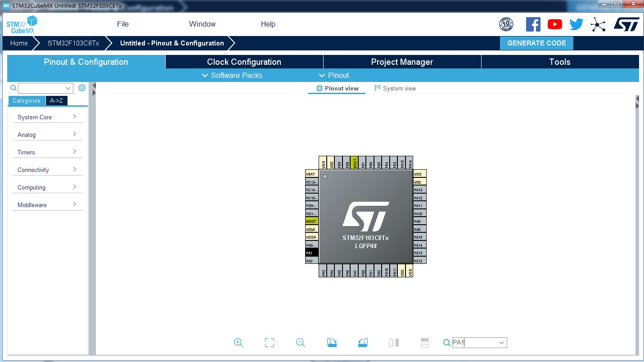Viewport: 644px width, 362px height.
Task: Select the BOOT0 pin on the chip
Action: point(355,163)
